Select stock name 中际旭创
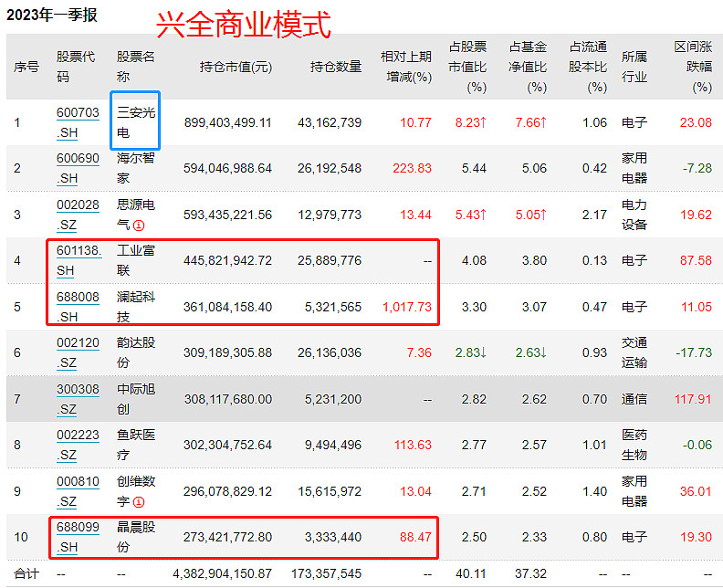Viewport: 723px width, 588px height. [135, 399]
